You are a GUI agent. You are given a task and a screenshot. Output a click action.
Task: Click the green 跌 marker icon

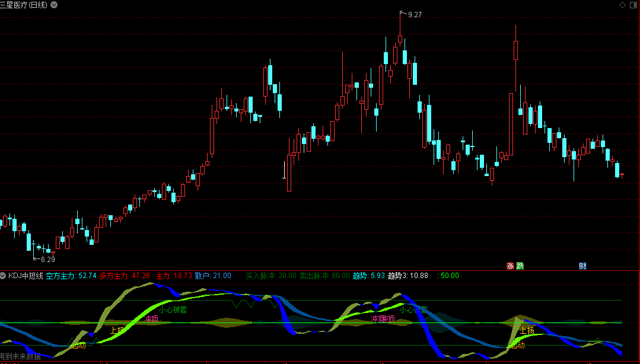(520, 266)
